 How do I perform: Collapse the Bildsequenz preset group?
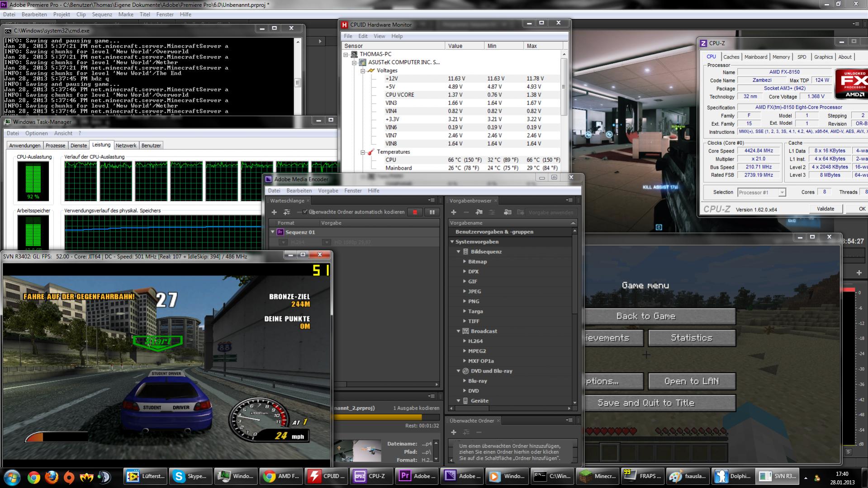click(x=458, y=252)
